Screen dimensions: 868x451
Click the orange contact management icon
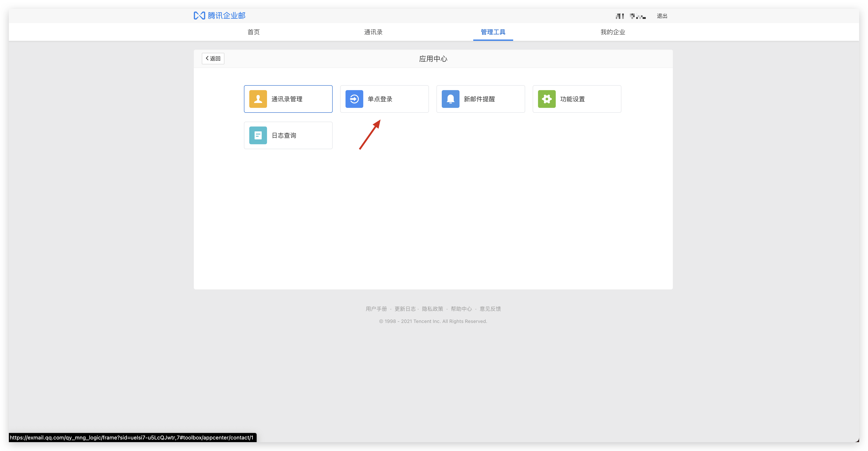point(258,99)
